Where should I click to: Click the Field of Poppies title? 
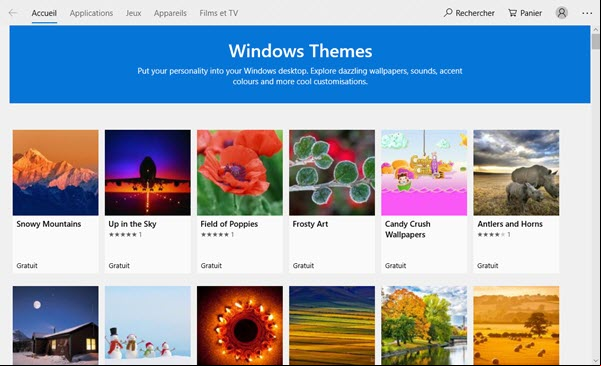coord(229,224)
